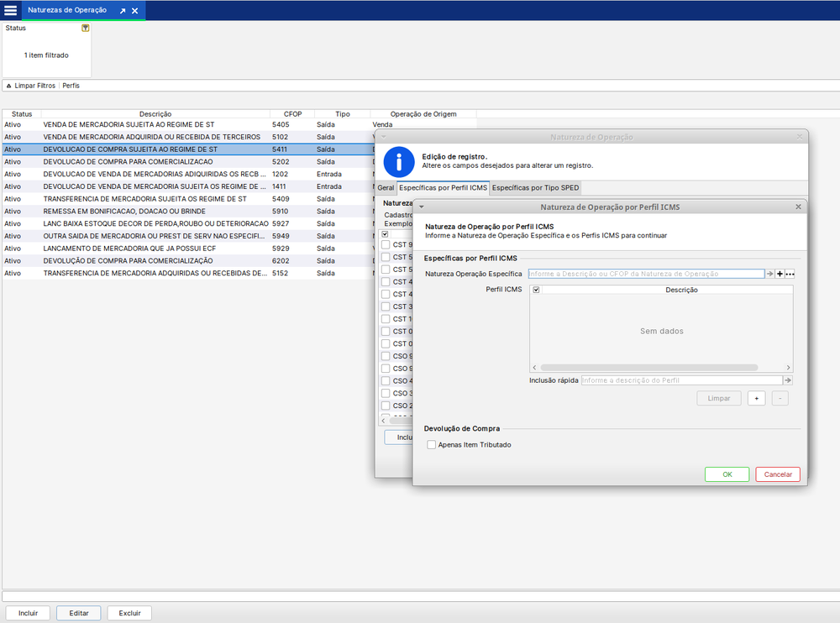Click the Status filter funnel icon
Image resolution: width=840 pixels, height=623 pixels.
tap(85, 28)
